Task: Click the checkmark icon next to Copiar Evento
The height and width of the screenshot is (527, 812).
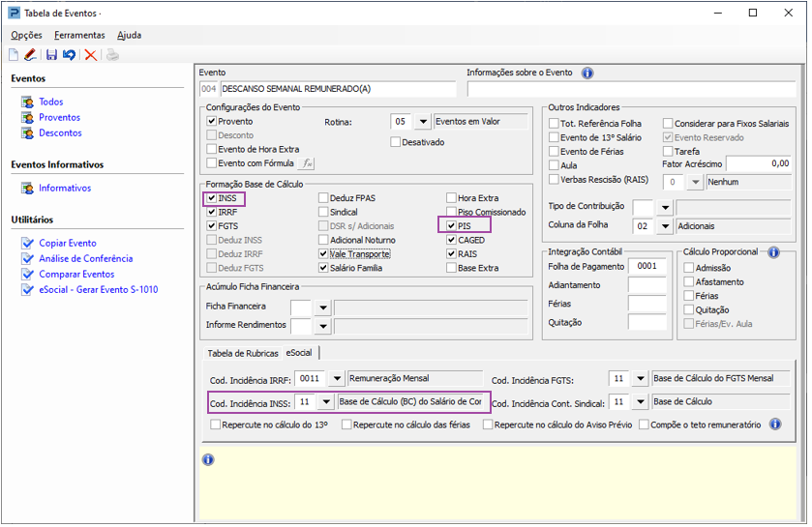Action: coord(27,243)
